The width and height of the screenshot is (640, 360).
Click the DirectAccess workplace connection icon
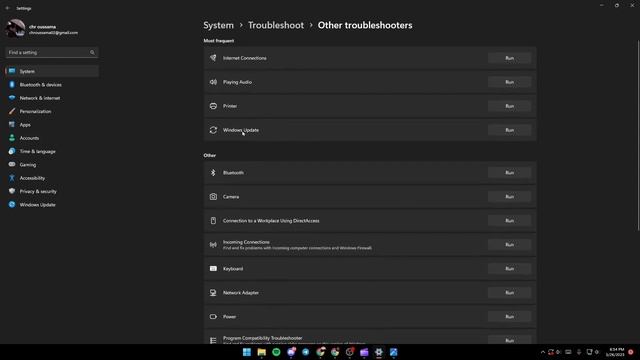coord(213,221)
